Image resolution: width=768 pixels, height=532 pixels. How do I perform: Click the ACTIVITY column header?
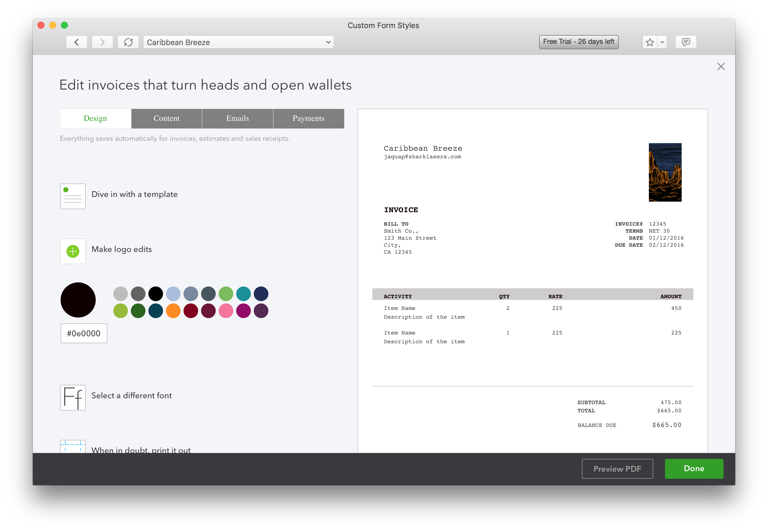398,296
